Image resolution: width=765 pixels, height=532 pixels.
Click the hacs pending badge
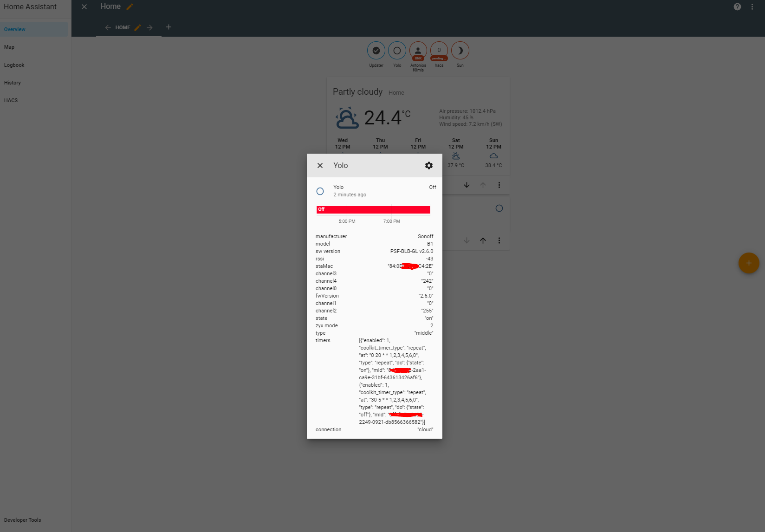pos(439,51)
